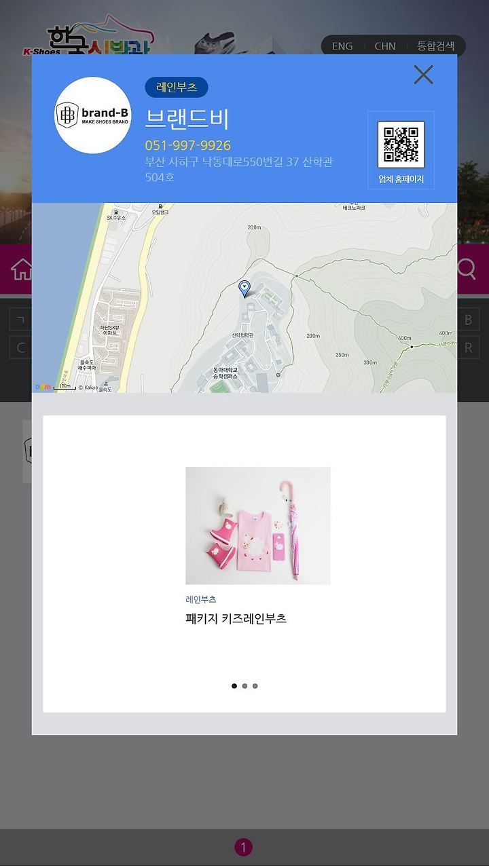Image resolution: width=489 pixels, height=868 pixels.
Task: Select the 레인부츠 category badge
Action: (x=177, y=88)
